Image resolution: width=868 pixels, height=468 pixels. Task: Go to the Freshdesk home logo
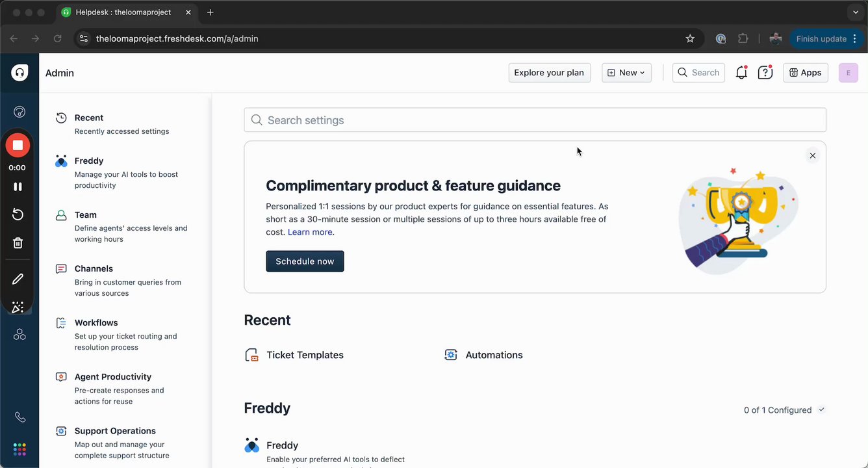[x=19, y=73]
